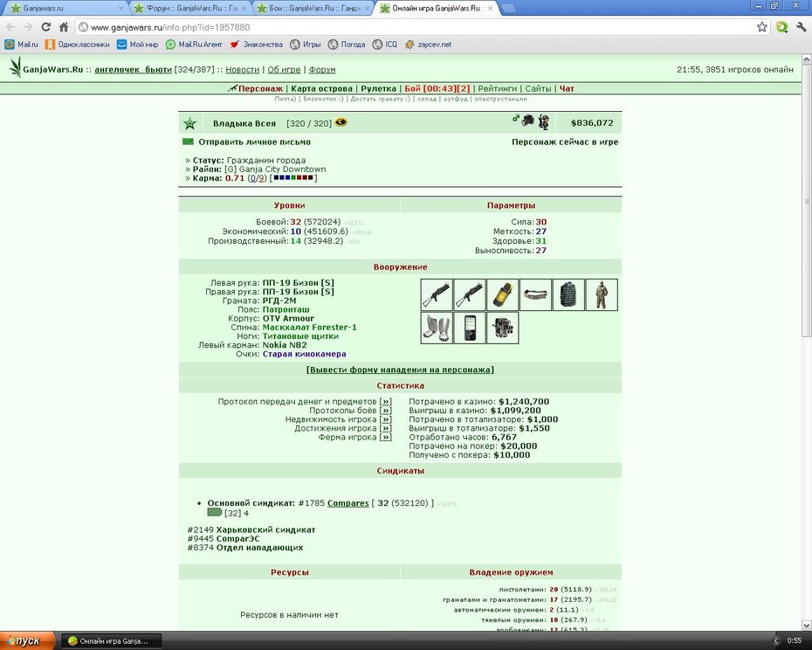Bookmark this page with the star icon
The height and width of the screenshot is (650, 812).
(761, 27)
